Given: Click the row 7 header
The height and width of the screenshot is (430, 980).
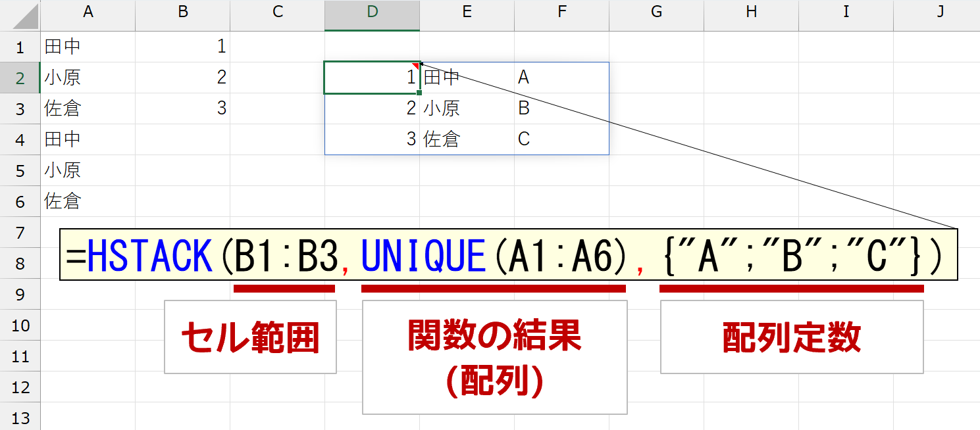Looking at the screenshot, I should [x=20, y=233].
